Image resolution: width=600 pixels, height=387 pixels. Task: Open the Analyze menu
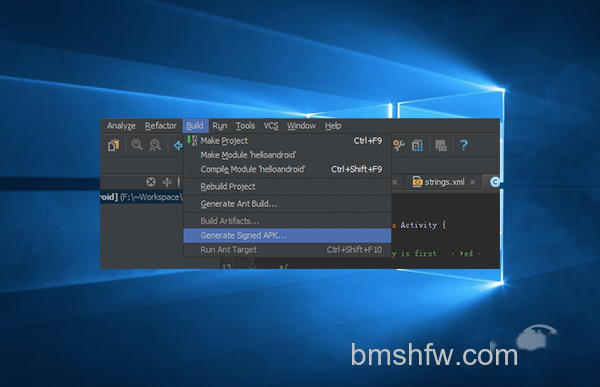(121, 126)
